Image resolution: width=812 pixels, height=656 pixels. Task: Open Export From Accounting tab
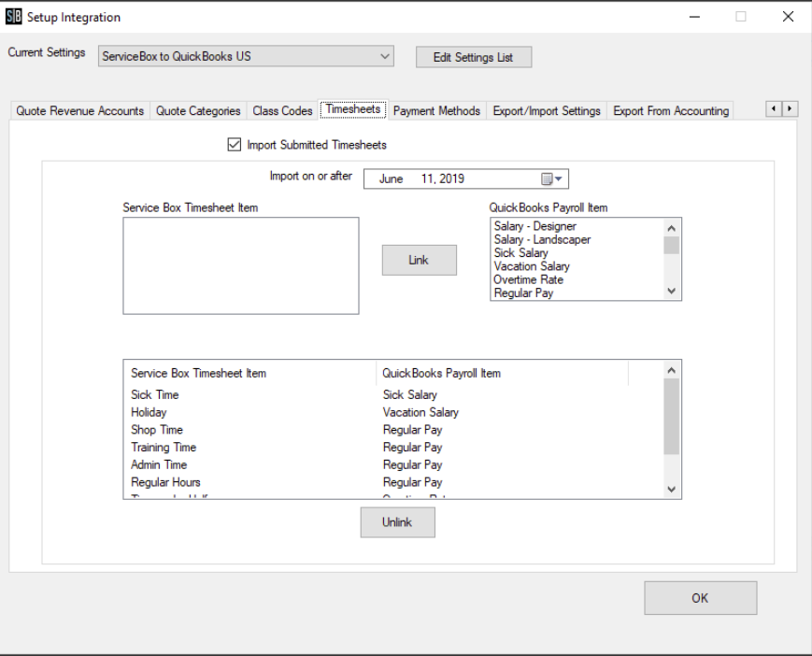click(x=671, y=111)
